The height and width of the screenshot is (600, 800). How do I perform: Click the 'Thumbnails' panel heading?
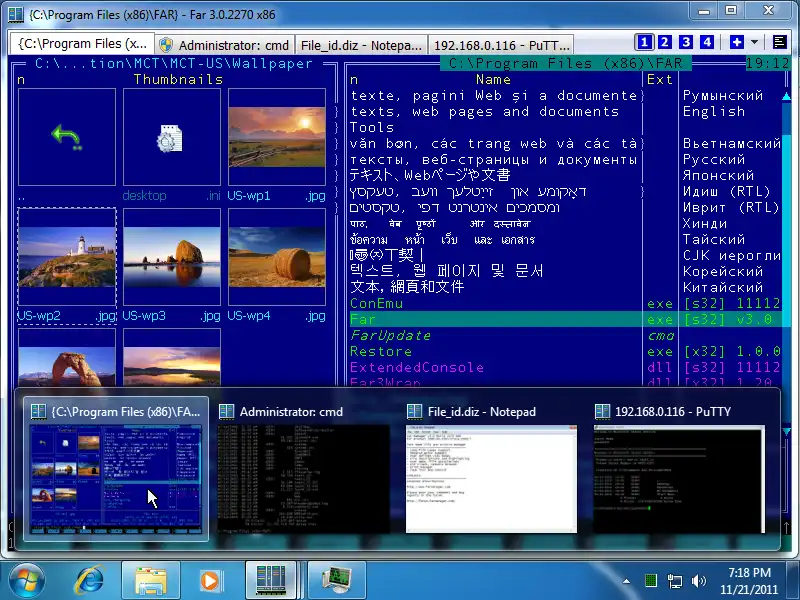point(178,80)
